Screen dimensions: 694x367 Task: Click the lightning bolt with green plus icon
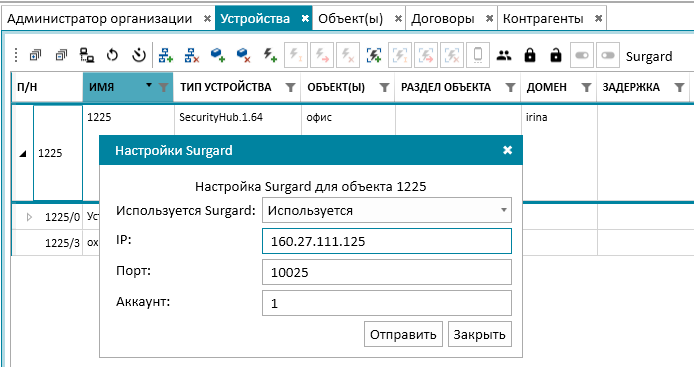[270, 55]
